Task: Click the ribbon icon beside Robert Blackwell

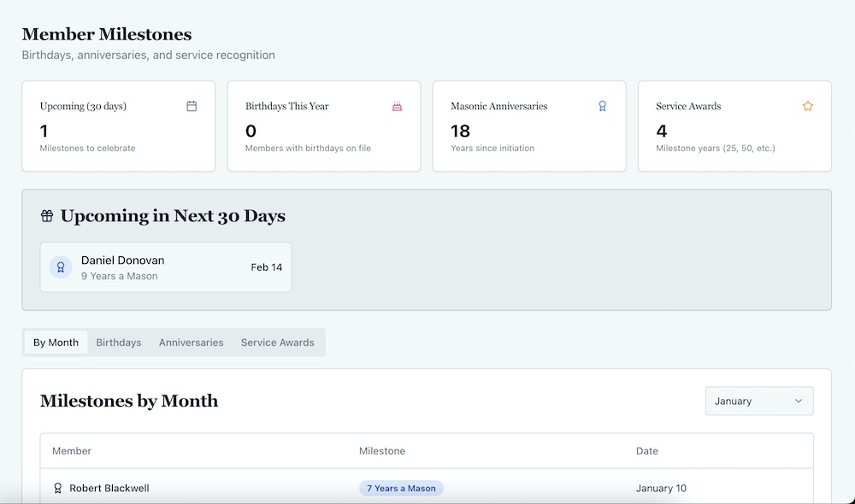Action: pyautogui.click(x=57, y=489)
